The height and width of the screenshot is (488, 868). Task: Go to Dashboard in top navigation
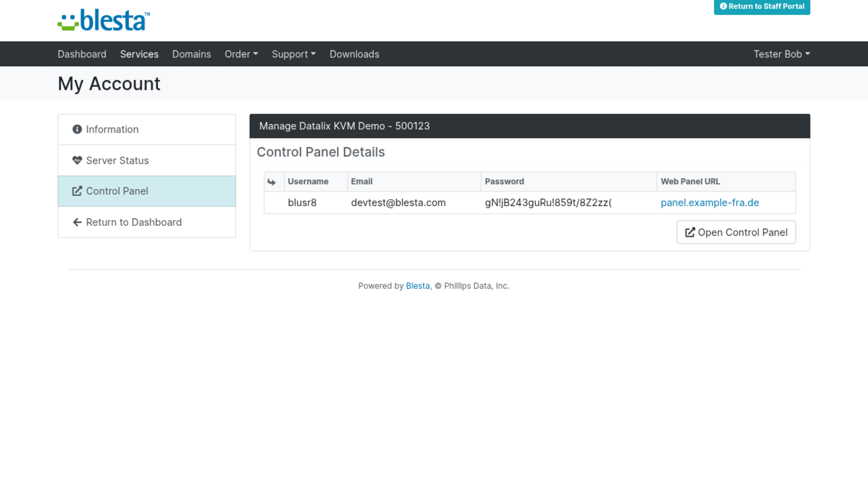82,54
